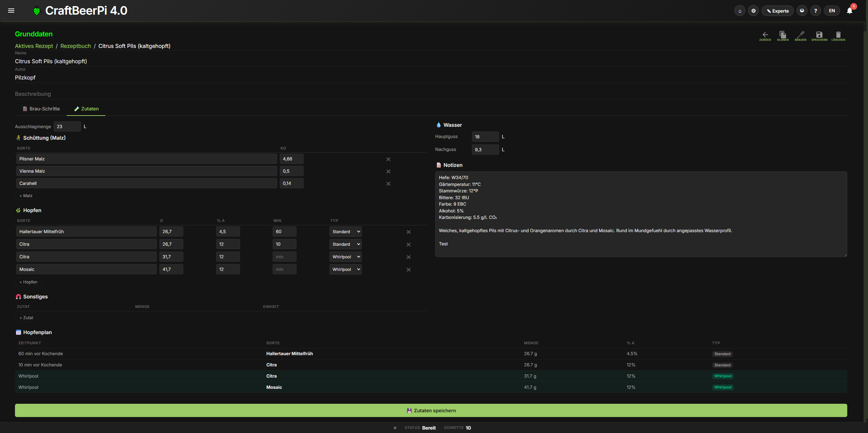
Task: Go back with the Zurück arrow
Action: [765, 35]
